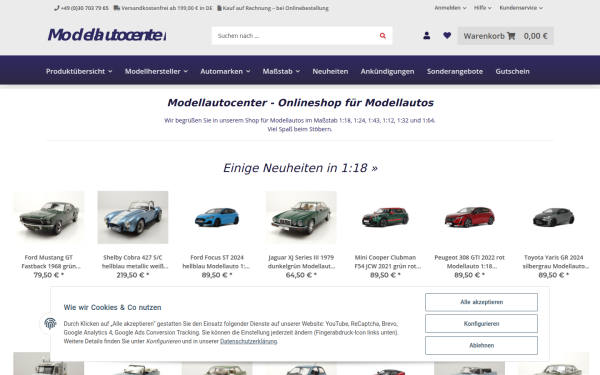Click the Ford Focus ST 2024 title
The width and height of the screenshot is (600, 375).
[217, 262]
